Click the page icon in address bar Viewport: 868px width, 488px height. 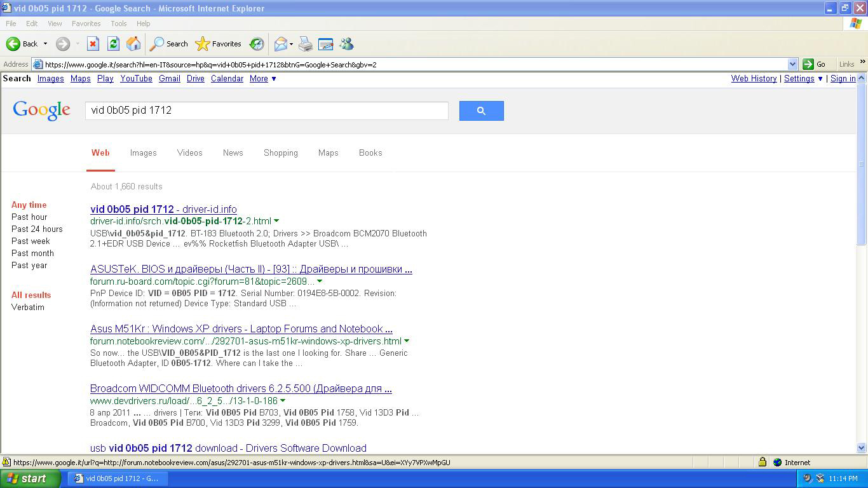37,64
